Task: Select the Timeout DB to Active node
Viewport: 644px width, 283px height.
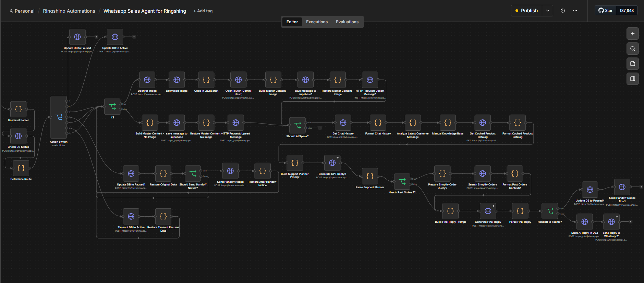Action: (131, 216)
